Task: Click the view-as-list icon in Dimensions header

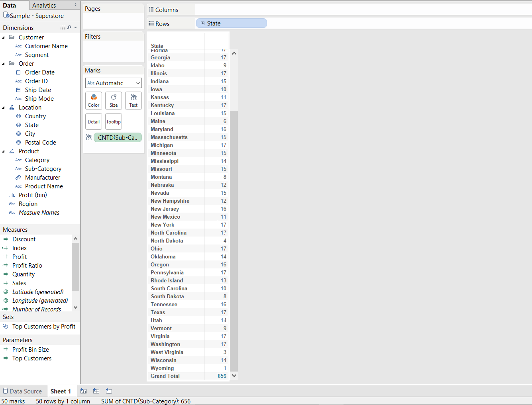Action: pyautogui.click(x=63, y=27)
